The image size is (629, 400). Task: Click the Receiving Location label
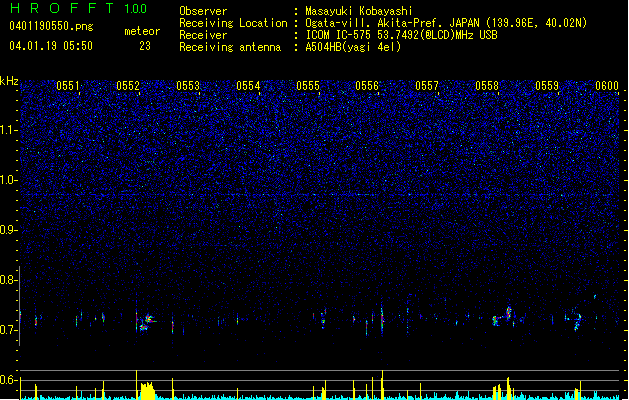(233, 23)
